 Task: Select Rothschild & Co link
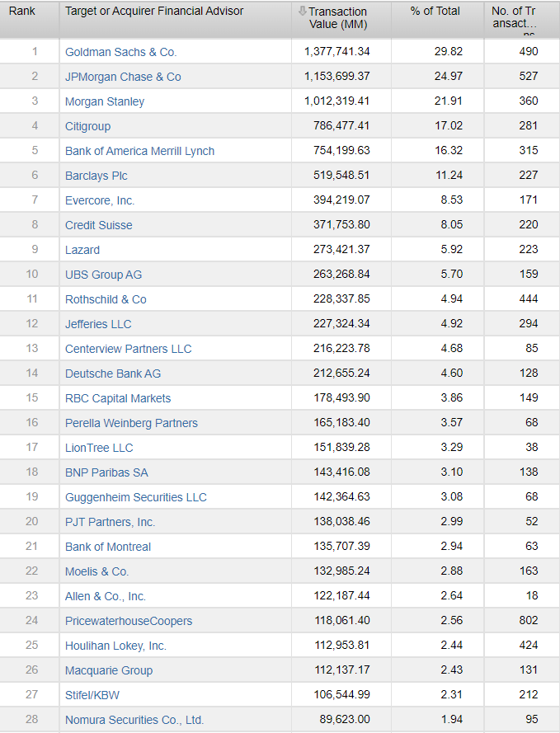click(106, 299)
